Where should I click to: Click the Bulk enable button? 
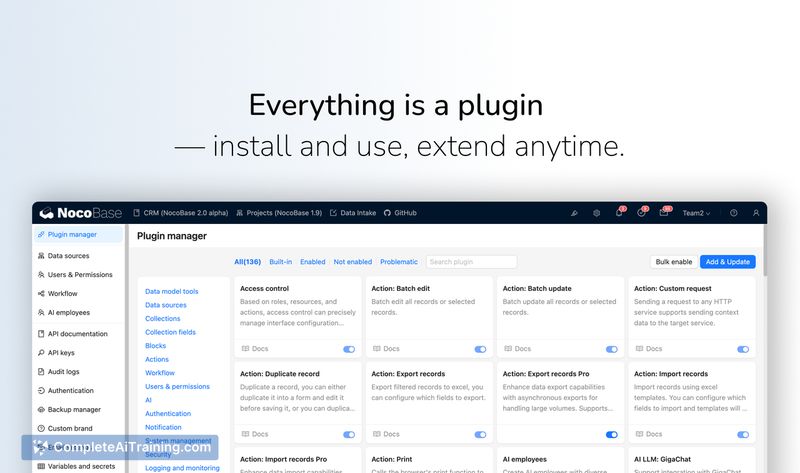click(x=673, y=262)
